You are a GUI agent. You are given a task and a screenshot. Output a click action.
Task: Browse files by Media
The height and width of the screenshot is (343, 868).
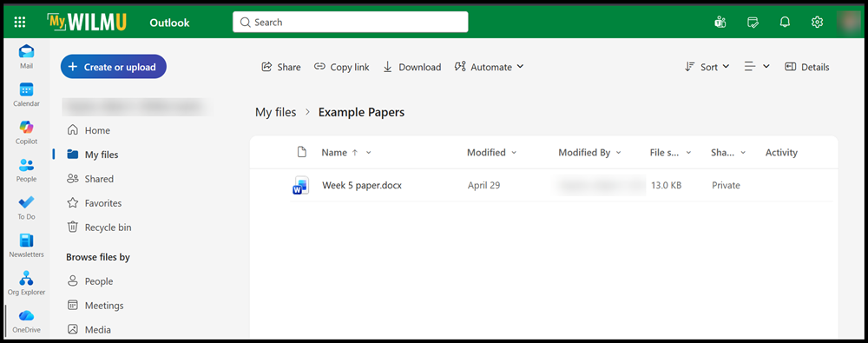coord(89,330)
